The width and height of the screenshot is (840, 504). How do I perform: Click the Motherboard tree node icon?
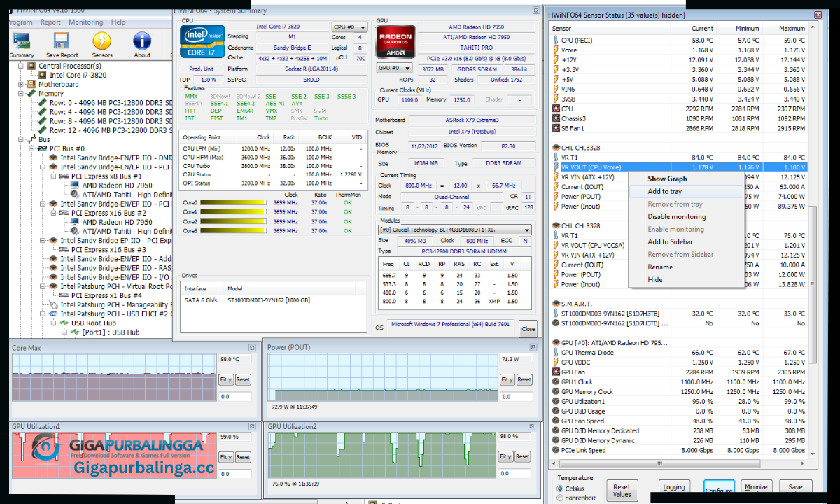(x=31, y=85)
